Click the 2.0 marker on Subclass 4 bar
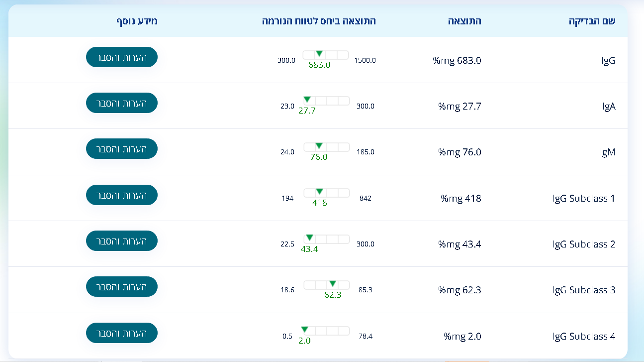 click(x=304, y=329)
